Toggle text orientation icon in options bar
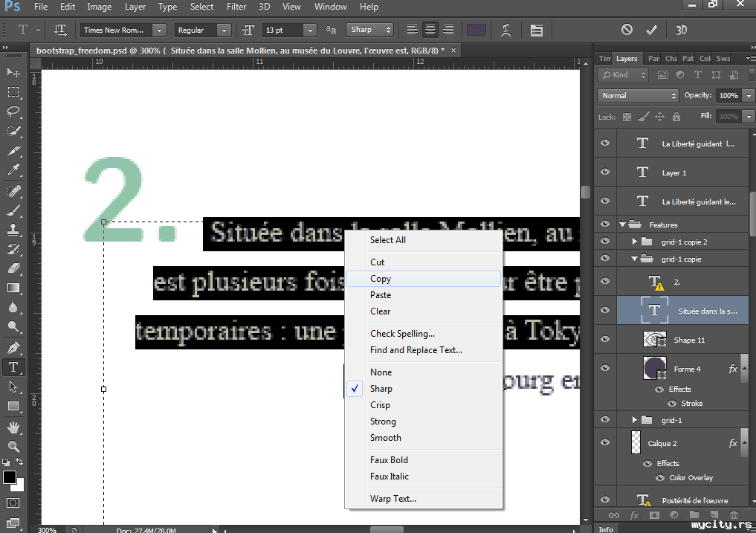756x533 pixels. 61,30
